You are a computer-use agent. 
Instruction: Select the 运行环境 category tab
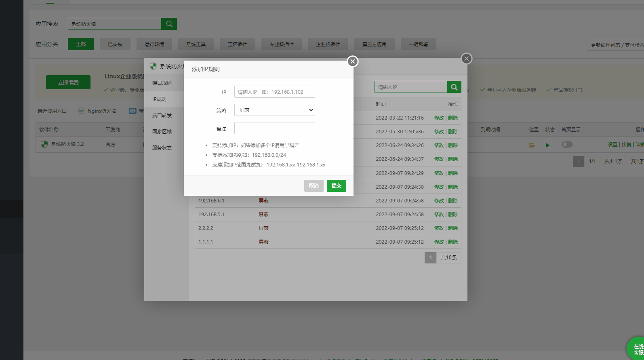[x=154, y=44]
